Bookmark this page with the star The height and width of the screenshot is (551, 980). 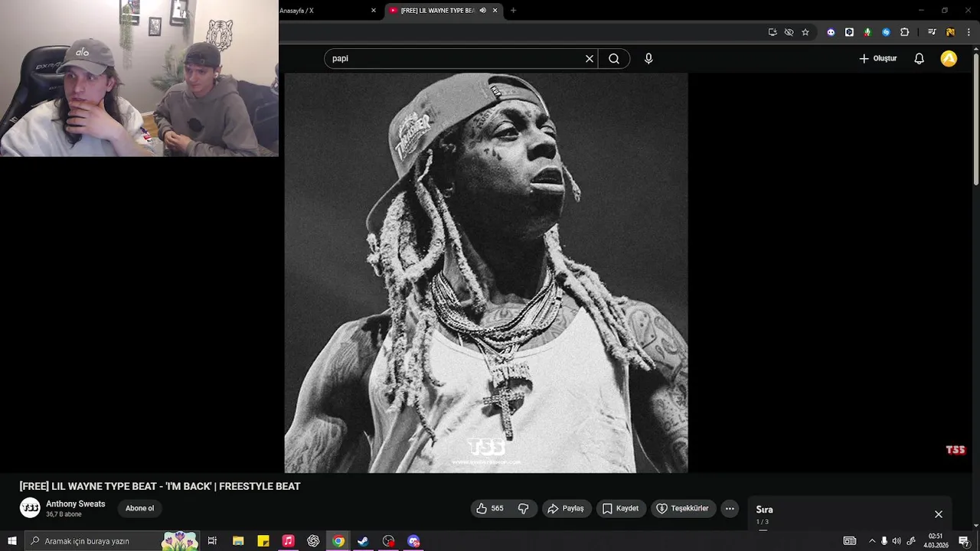(805, 32)
